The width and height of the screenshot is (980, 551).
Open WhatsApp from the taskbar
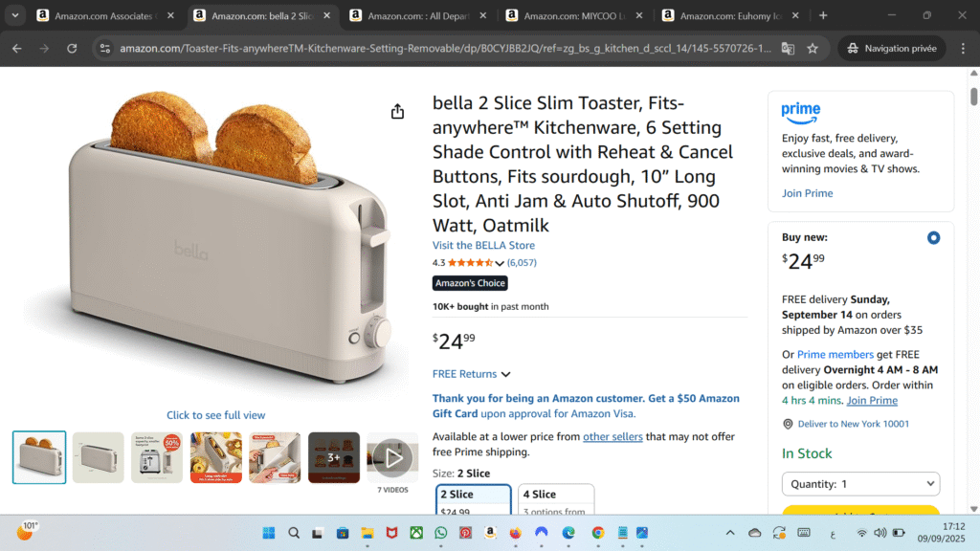tap(441, 533)
